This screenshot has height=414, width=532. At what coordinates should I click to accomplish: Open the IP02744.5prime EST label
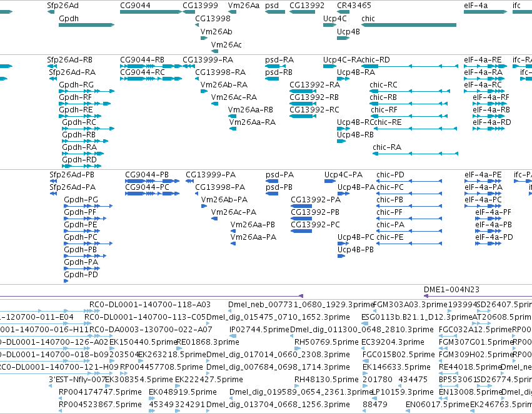(259, 330)
